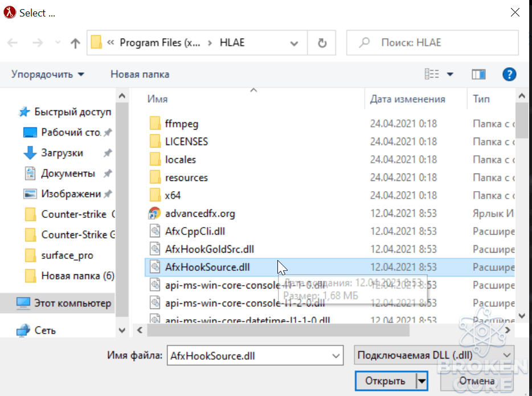Click the Открыть button
Viewport: 532px width, 396px height.
tap(385, 381)
